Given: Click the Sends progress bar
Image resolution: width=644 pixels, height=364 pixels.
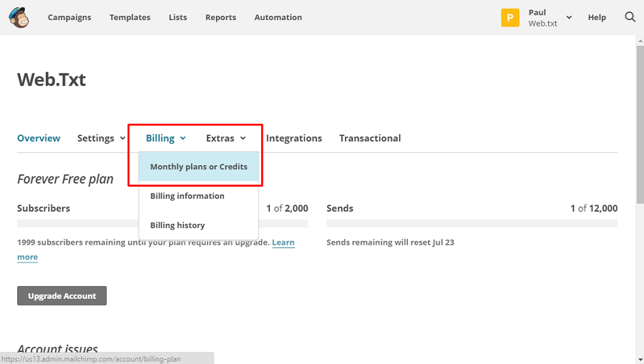Looking at the screenshot, I should (472, 224).
